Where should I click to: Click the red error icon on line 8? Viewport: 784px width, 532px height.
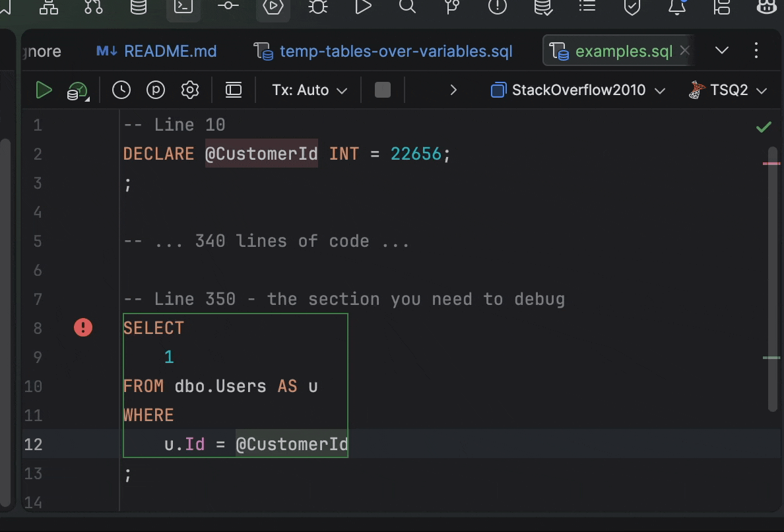(x=83, y=328)
